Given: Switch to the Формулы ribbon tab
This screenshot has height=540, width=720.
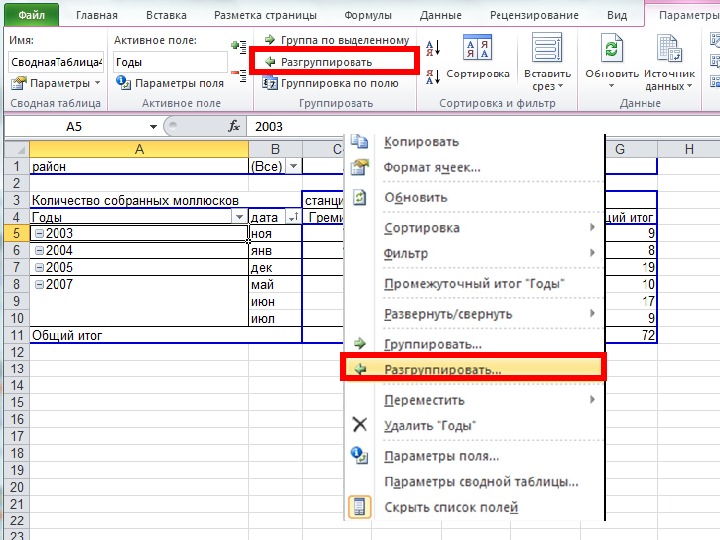Looking at the screenshot, I should 367,15.
